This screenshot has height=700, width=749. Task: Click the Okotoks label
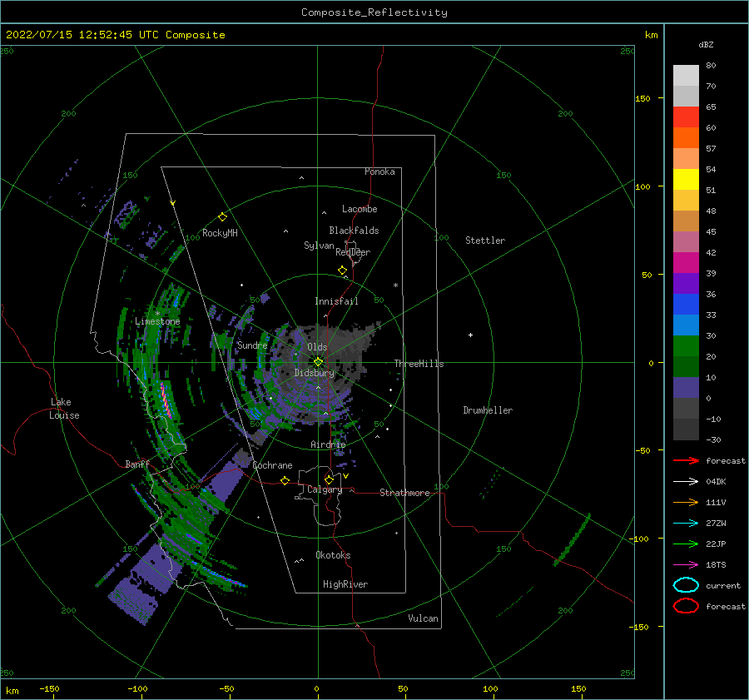point(333,555)
